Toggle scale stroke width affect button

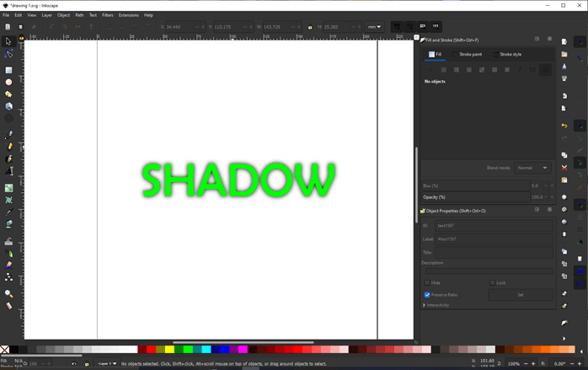pyautogui.click(x=397, y=27)
